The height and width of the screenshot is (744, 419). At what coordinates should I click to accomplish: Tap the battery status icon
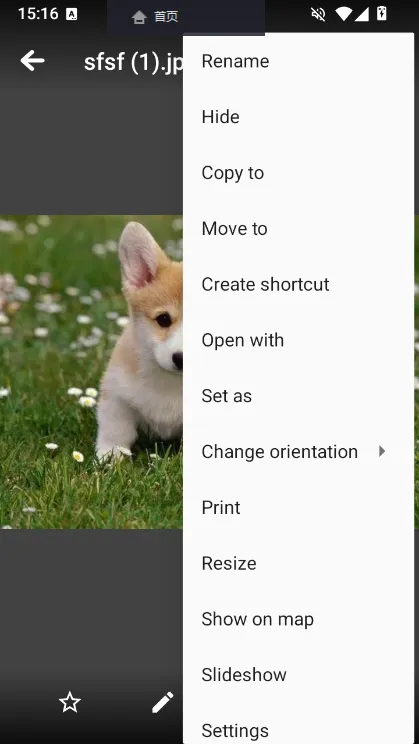pos(382,14)
